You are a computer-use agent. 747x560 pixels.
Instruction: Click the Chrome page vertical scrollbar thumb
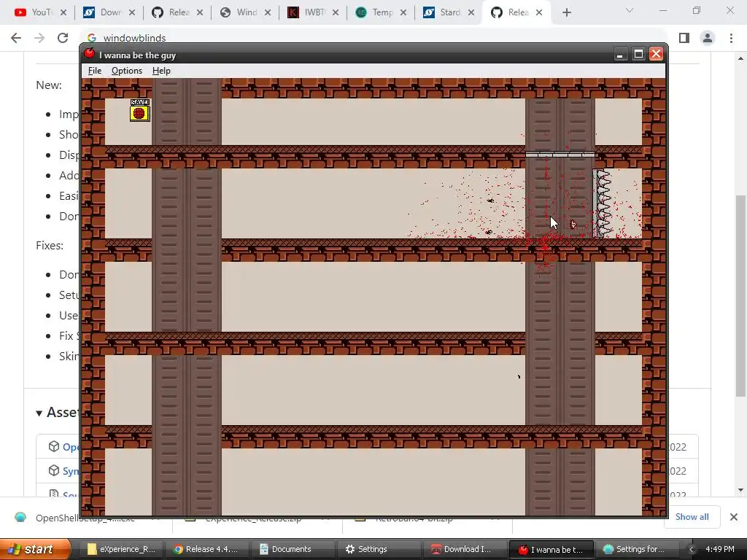pyautogui.click(x=740, y=295)
